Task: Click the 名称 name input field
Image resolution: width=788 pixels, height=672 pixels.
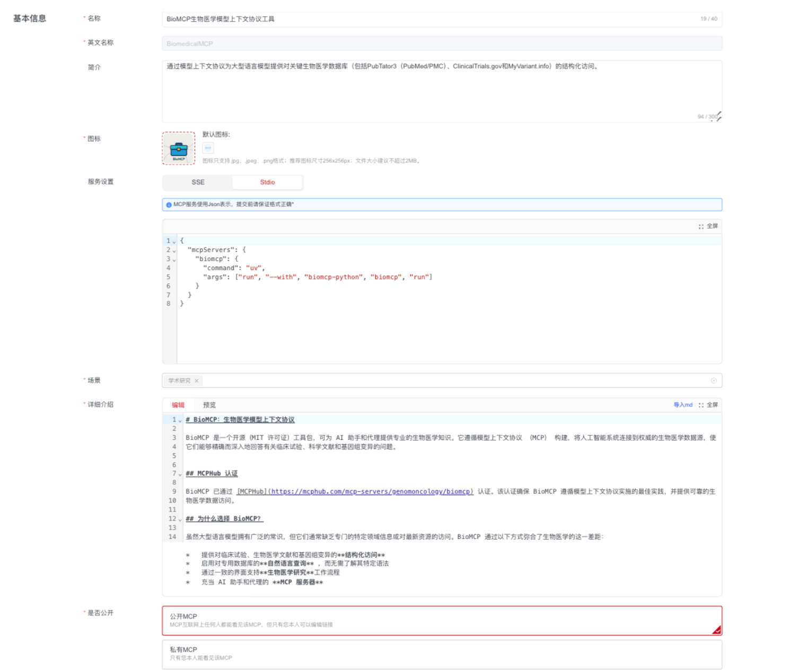Action: pyautogui.click(x=430, y=19)
